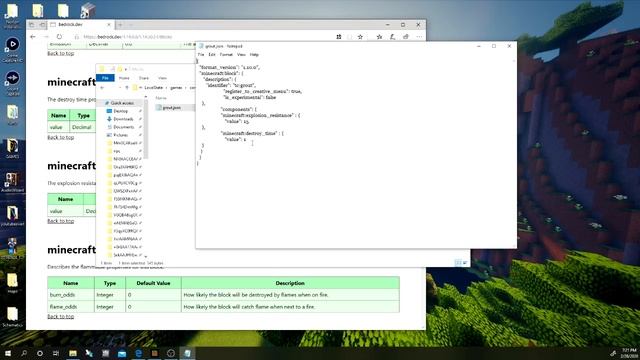Open taskbar search
640x360 pixels.
point(24,353)
